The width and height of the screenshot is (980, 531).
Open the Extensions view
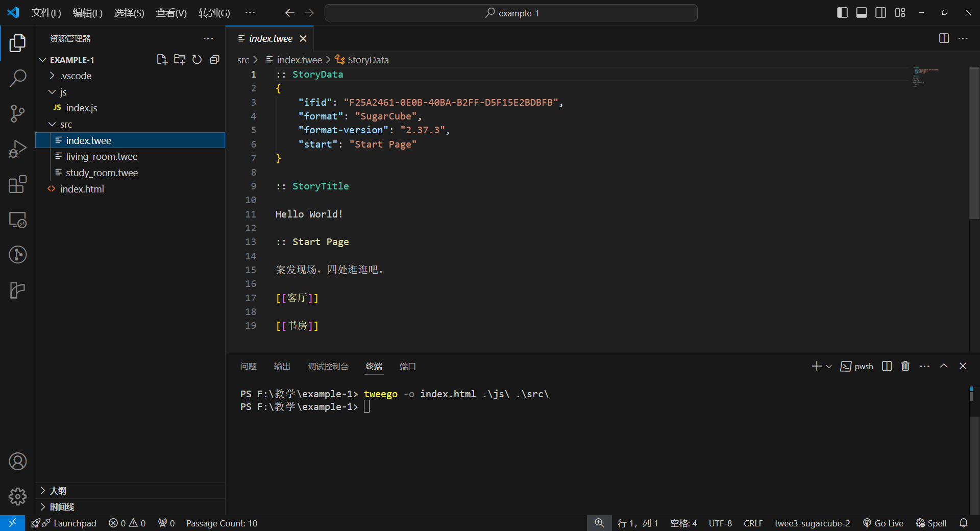pos(17,184)
